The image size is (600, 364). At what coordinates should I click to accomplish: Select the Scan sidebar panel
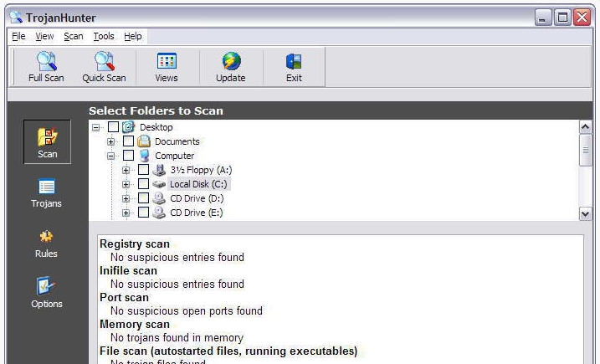coord(48,142)
